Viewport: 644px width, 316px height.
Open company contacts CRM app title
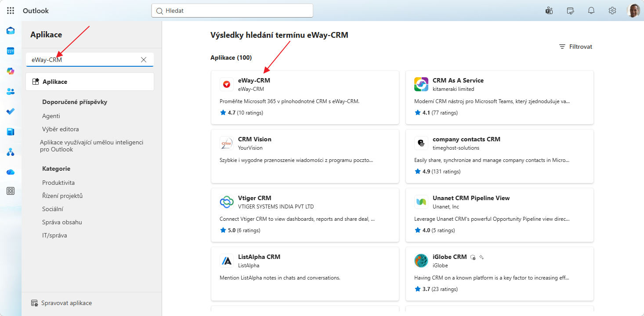click(467, 139)
